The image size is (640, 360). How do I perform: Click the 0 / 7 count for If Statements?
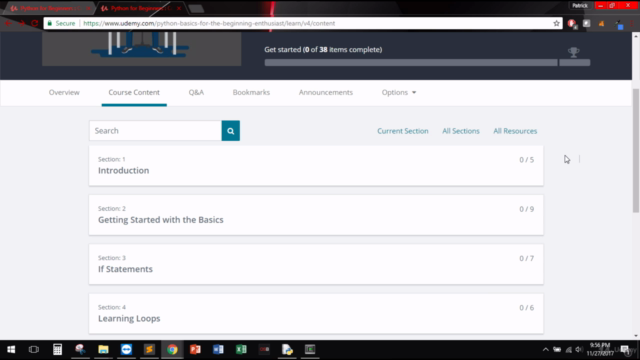click(527, 259)
